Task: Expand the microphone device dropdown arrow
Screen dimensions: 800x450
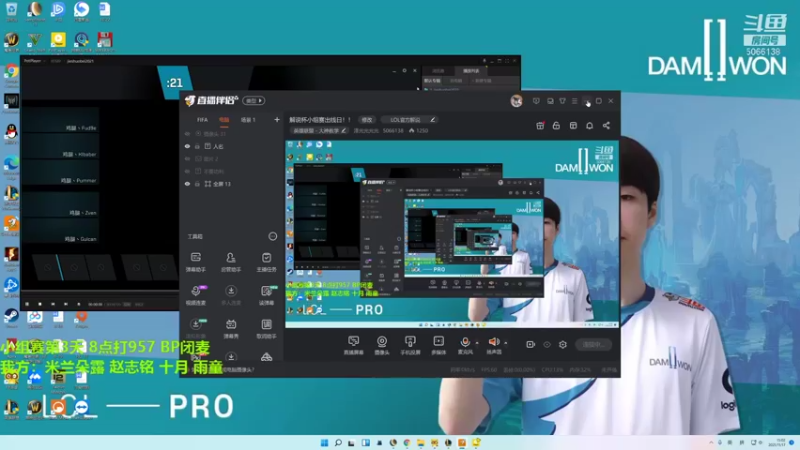Action: click(x=477, y=343)
